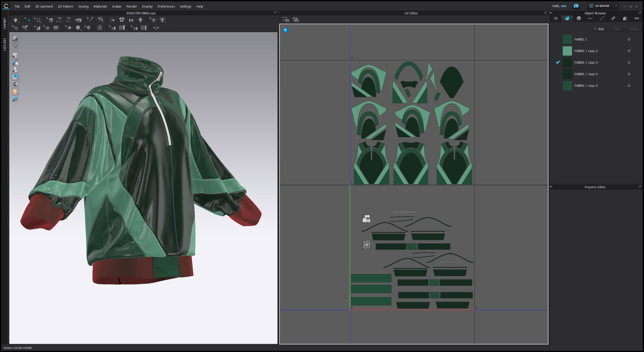The height and width of the screenshot is (352, 644).
Task: Select the Pin tool in the toolbar
Action: pyautogui.click(x=89, y=20)
